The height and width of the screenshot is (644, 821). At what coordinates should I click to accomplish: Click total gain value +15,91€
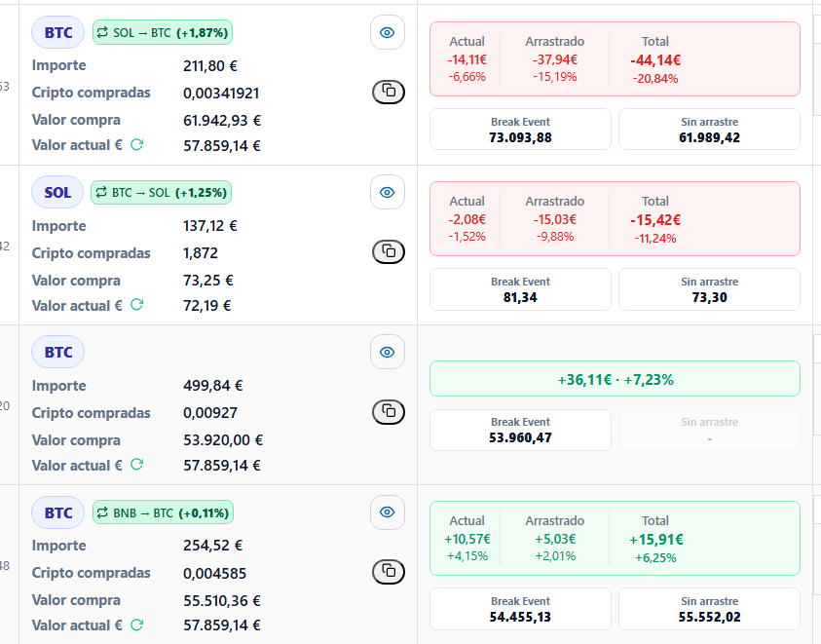pyautogui.click(x=656, y=540)
